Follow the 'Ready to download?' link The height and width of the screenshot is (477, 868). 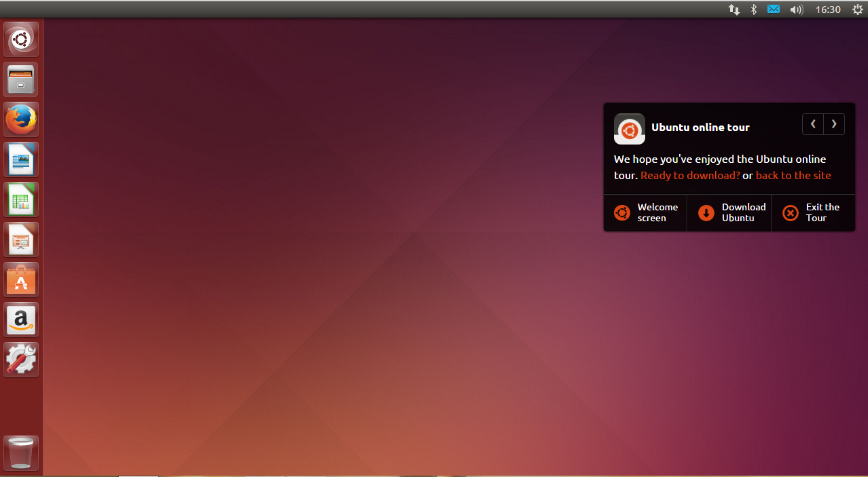(690, 176)
